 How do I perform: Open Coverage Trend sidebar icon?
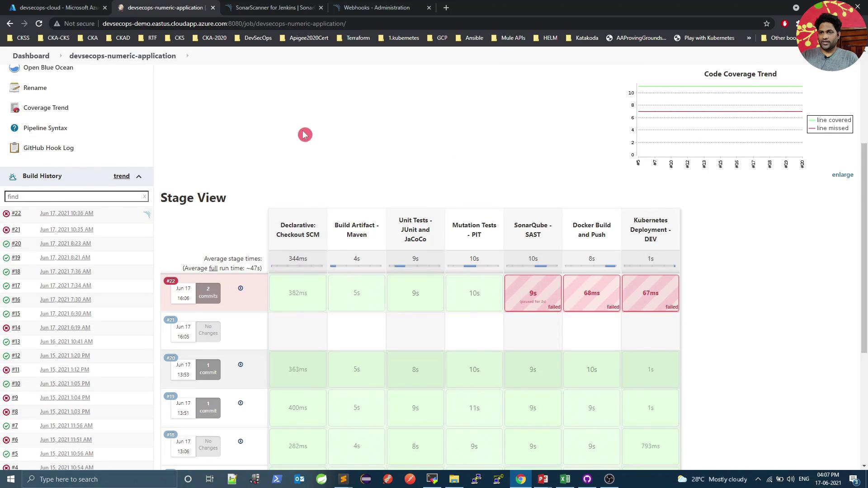coord(14,108)
